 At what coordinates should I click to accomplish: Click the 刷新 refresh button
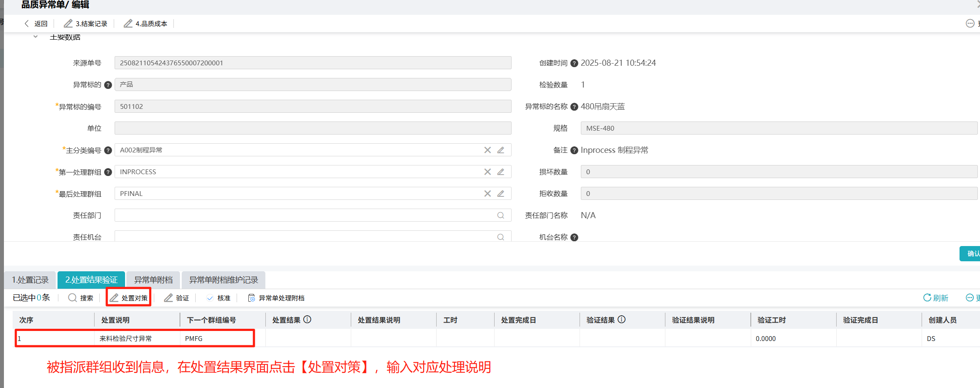[936, 298]
